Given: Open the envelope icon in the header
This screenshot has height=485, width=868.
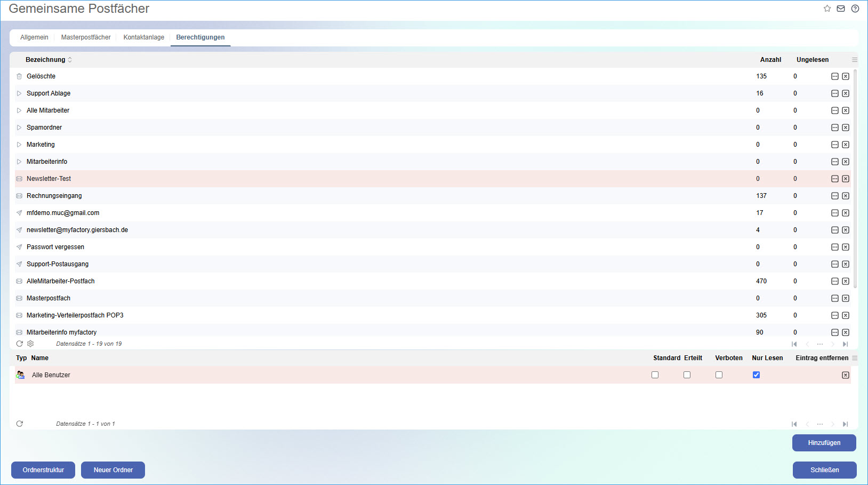Looking at the screenshot, I should click(841, 9).
